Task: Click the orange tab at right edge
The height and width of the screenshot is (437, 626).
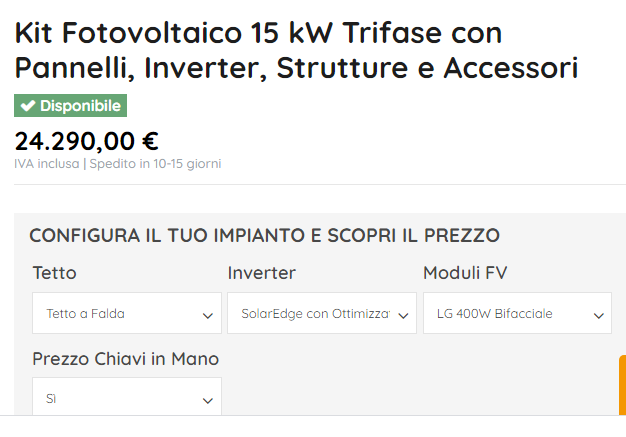Action: (x=622, y=385)
